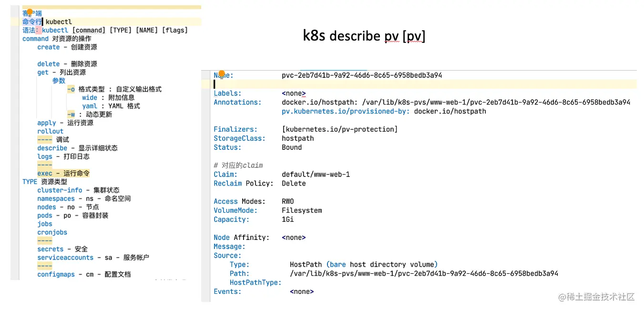The image size is (644, 311).
Task: Click the 'cronjobs' resource type line
Action: tap(52, 232)
